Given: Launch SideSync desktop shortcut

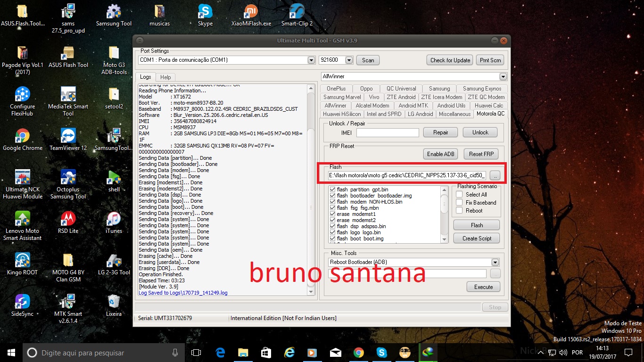Looking at the screenshot, I should click(22, 305).
